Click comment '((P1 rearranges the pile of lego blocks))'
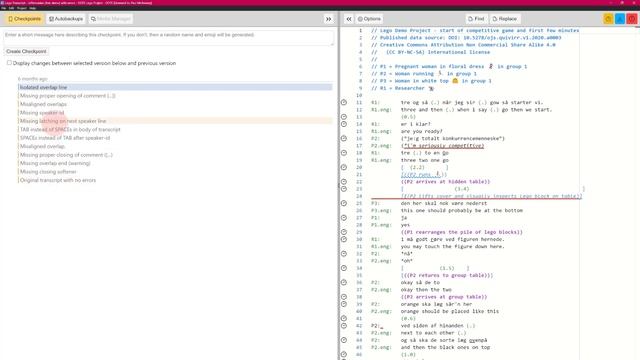 pyautogui.click(x=462, y=232)
